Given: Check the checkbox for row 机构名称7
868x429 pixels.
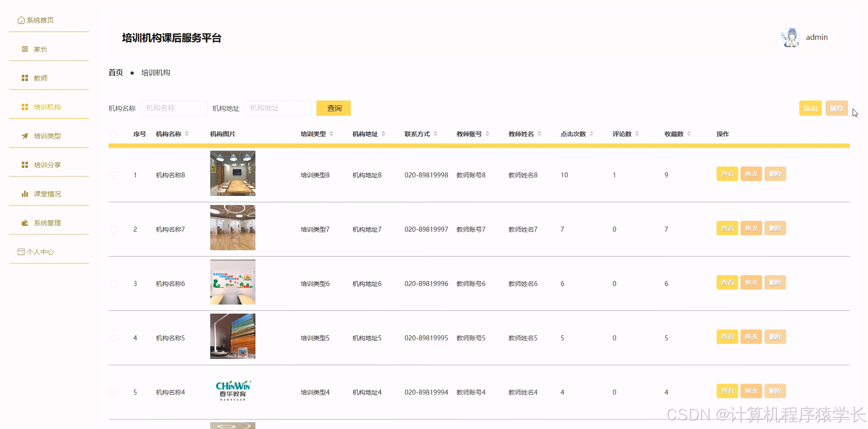Looking at the screenshot, I should [114, 229].
